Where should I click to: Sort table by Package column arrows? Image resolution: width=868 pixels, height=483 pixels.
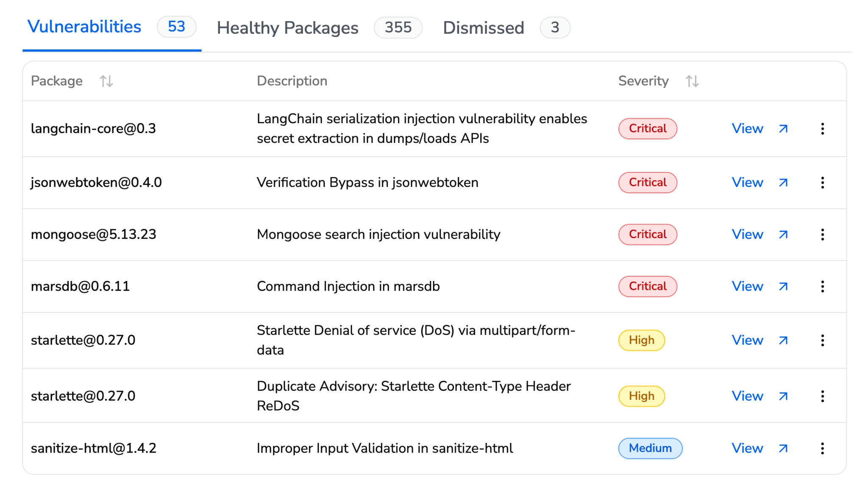pos(106,81)
